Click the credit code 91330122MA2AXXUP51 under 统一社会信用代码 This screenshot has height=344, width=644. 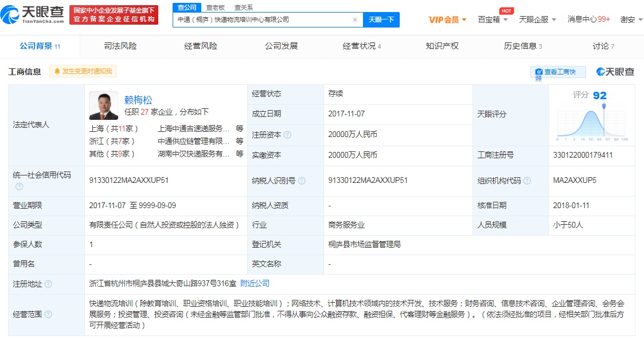tap(128, 180)
